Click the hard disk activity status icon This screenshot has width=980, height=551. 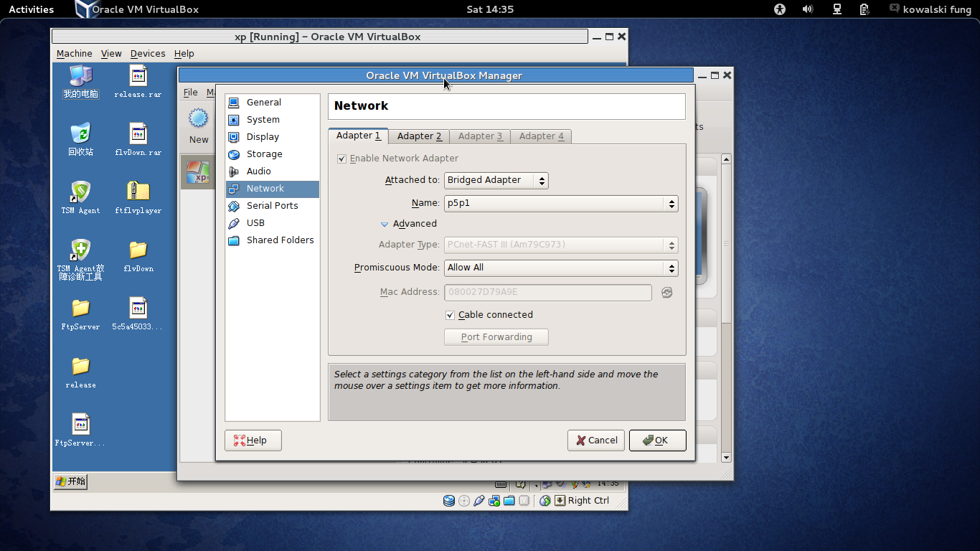point(449,501)
